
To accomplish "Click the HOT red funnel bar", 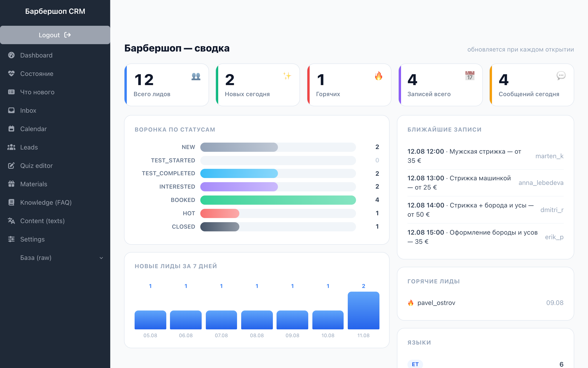I will [220, 213].
